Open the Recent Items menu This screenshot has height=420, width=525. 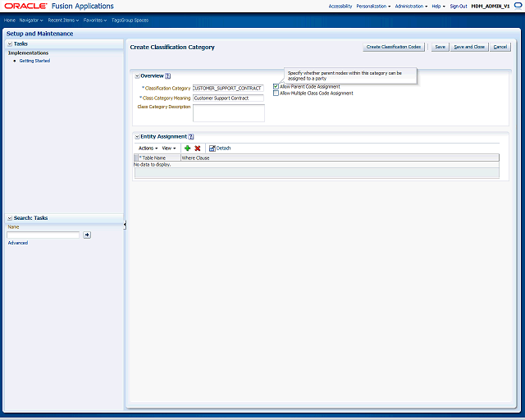coord(63,20)
